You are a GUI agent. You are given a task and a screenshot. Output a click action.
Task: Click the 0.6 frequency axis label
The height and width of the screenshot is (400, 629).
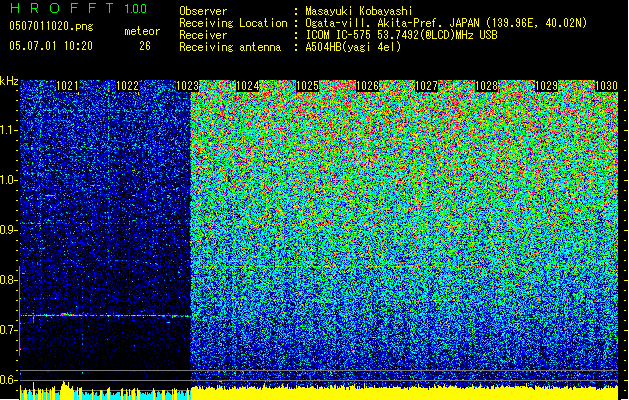coord(9,380)
